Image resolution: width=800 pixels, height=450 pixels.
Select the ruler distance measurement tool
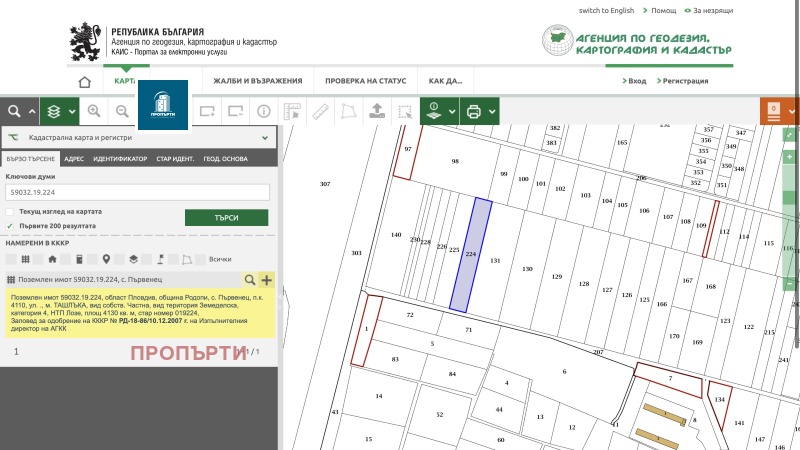[x=320, y=111]
